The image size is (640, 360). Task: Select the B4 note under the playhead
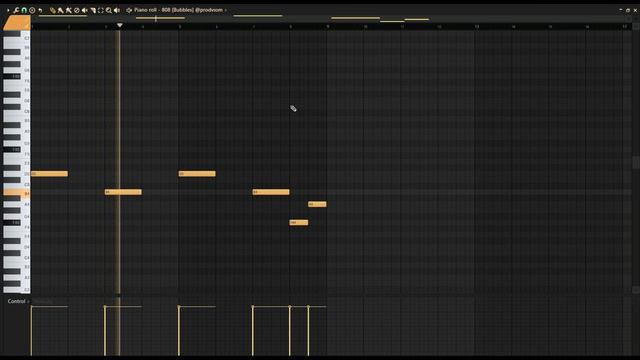pyautogui.click(x=123, y=192)
